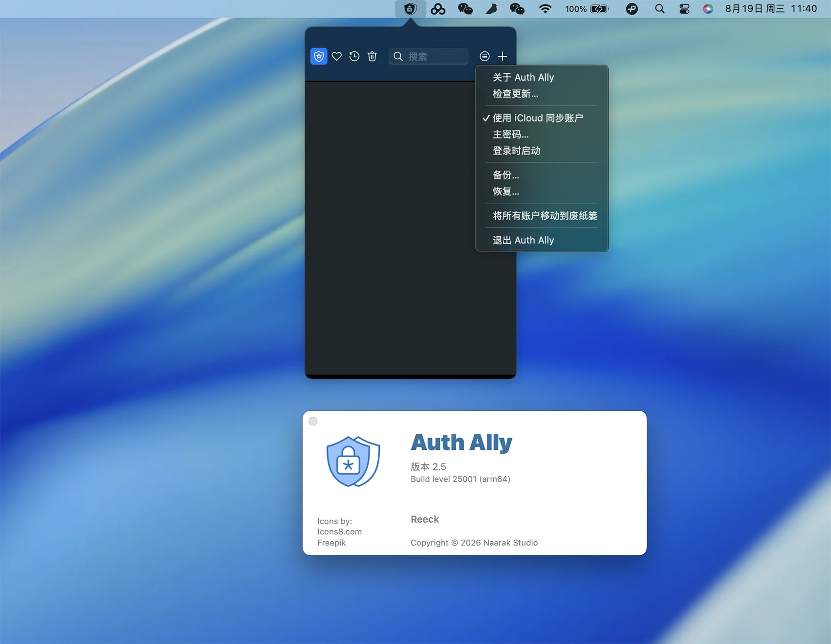Click the 100% battery indicator

click(x=587, y=9)
